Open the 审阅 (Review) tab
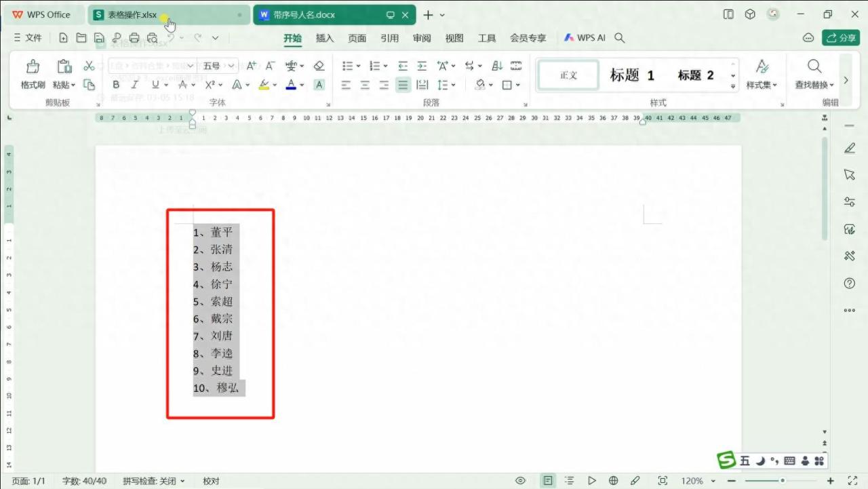The height and width of the screenshot is (489, 868). click(422, 38)
